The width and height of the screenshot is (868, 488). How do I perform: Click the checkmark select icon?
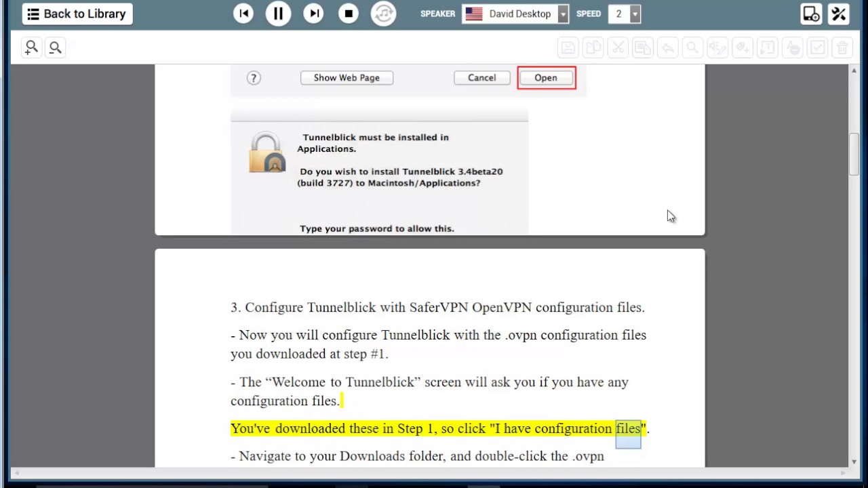(x=817, y=47)
